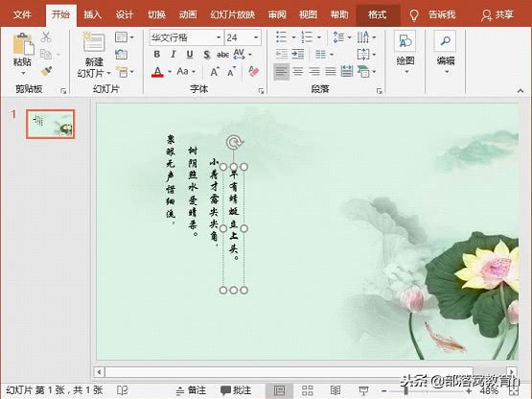Open the font color dropdown arrow
This screenshot has height=399, width=532.
170,72
